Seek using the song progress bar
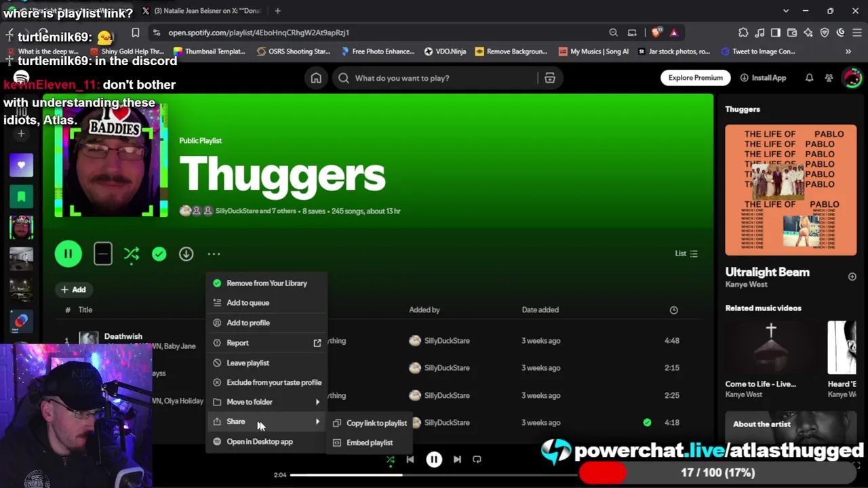868x488 pixels. (x=434, y=474)
